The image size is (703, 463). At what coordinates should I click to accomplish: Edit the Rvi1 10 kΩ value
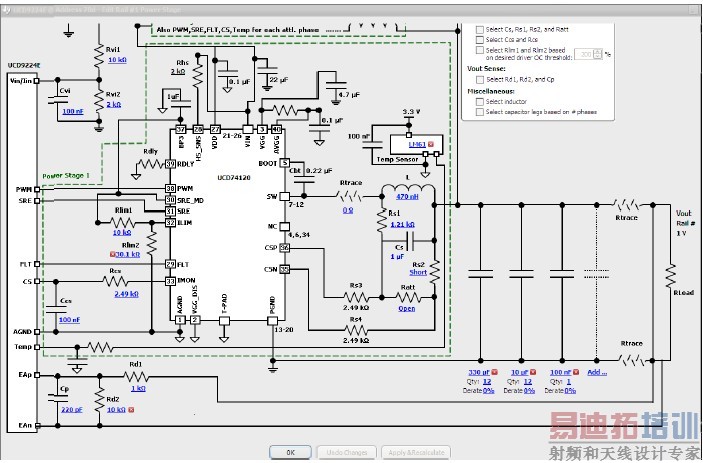pos(117,59)
